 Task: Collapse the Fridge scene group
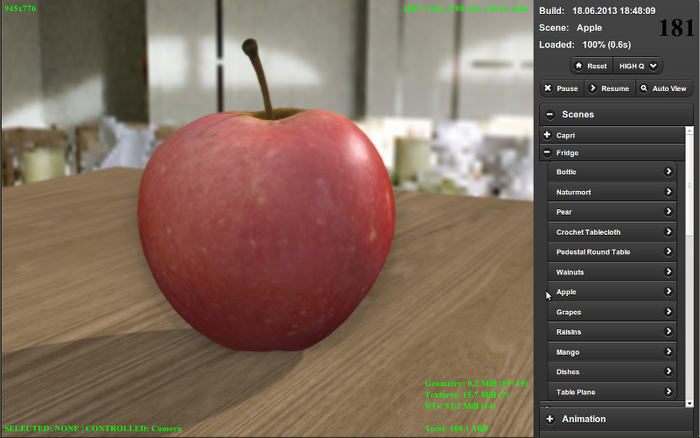(612, 153)
